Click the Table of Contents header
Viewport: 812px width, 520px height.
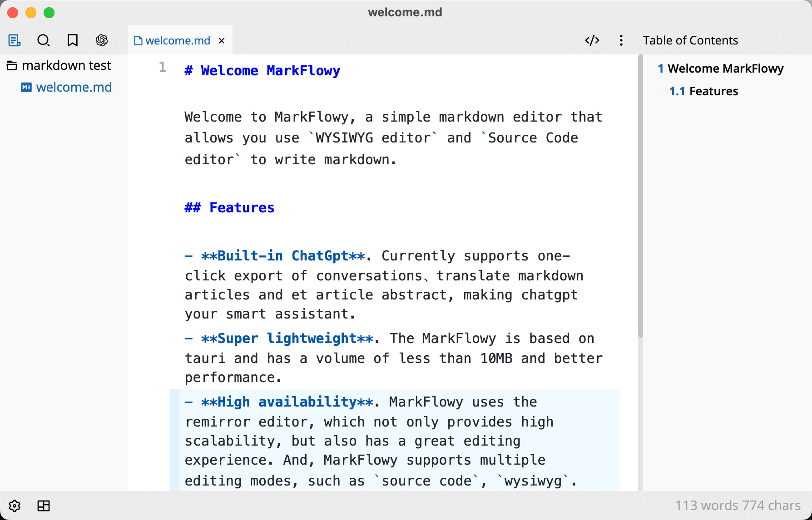[690, 40]
